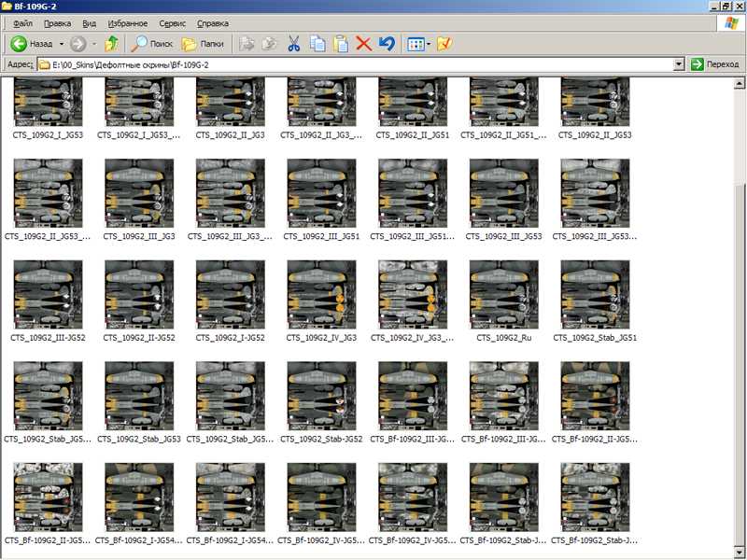Click the Поиск search button

tap(152, 43)
